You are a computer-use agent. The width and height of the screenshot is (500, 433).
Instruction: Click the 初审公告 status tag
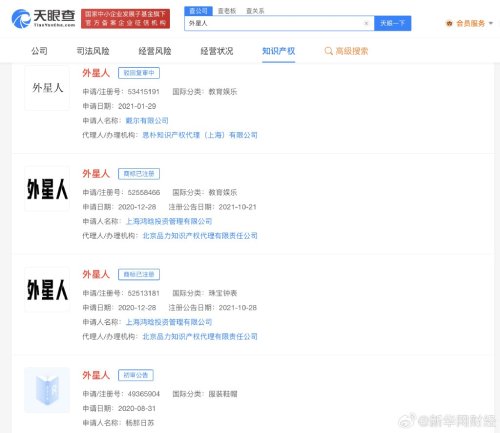click(x=136, y=375)
